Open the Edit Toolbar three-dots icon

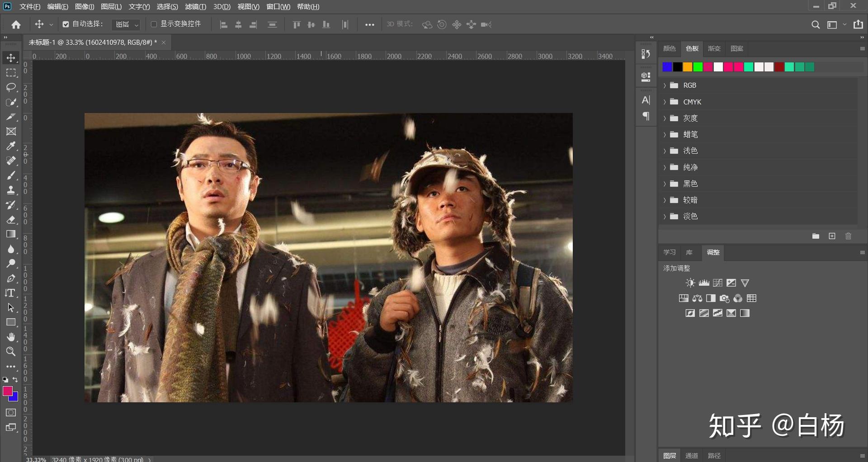coord(11,367)
